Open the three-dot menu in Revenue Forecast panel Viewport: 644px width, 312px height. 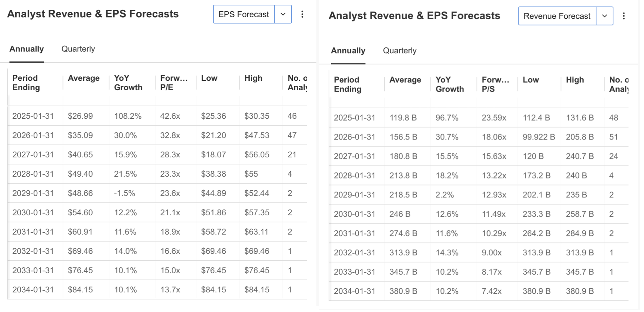point(624,16)
